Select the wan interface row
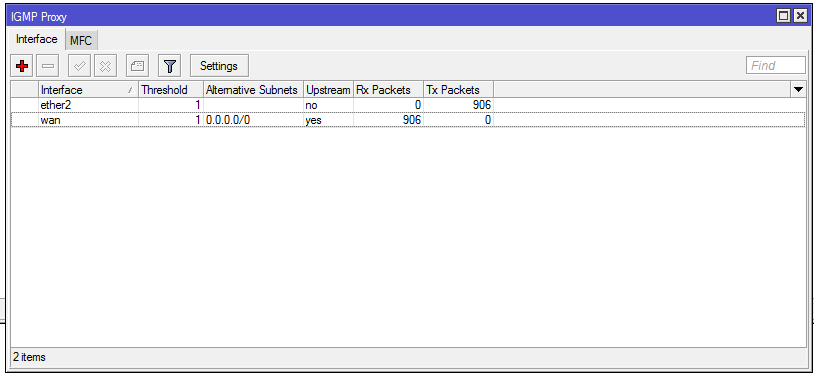 tap(408, 120)
